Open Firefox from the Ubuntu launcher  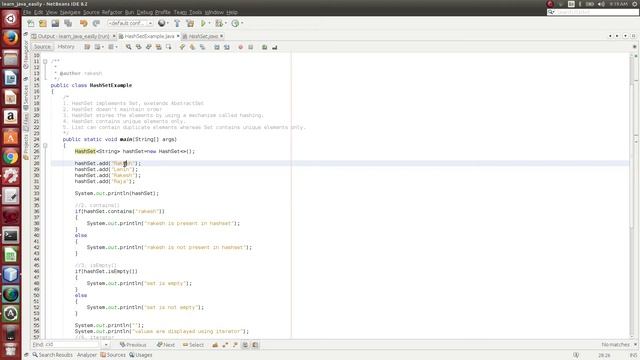[11, 38]
